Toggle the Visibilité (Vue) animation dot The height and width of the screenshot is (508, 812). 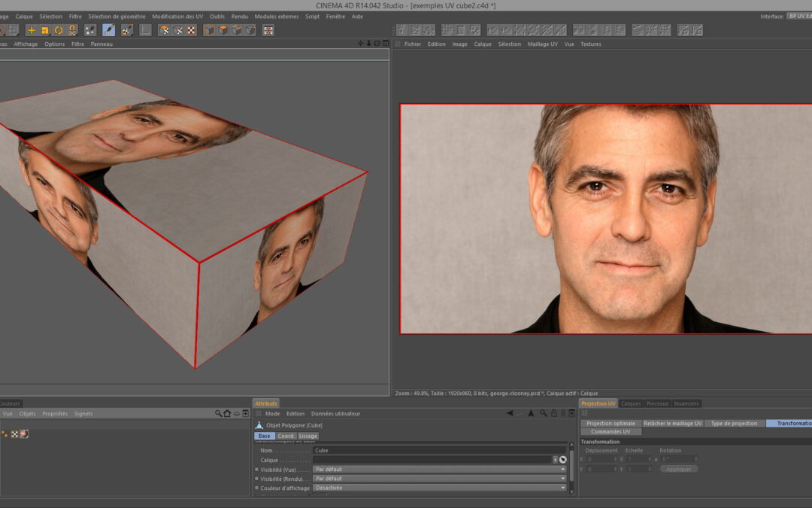[257, 470]
